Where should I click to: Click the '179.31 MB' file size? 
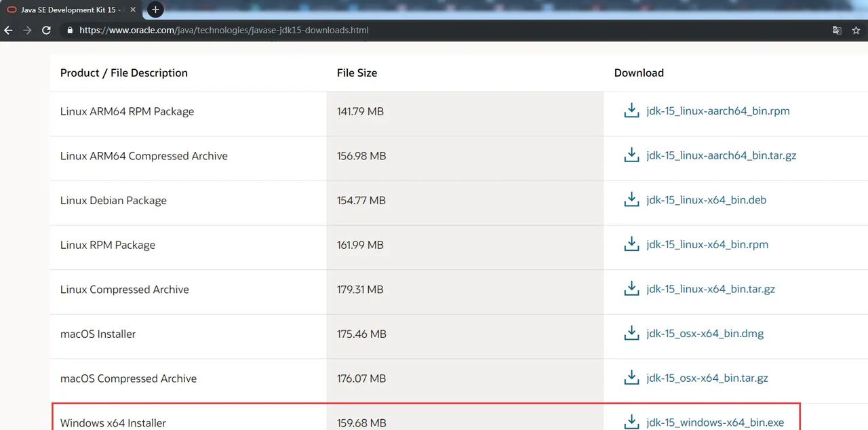[x=360, y=290]
